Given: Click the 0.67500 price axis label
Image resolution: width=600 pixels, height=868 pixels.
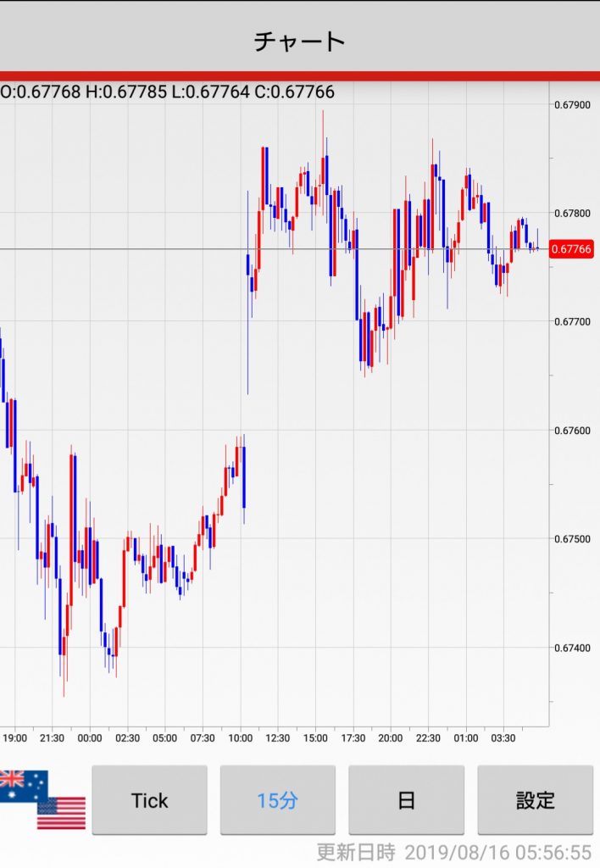Looking at the screenshot, I should pos(572,539).
